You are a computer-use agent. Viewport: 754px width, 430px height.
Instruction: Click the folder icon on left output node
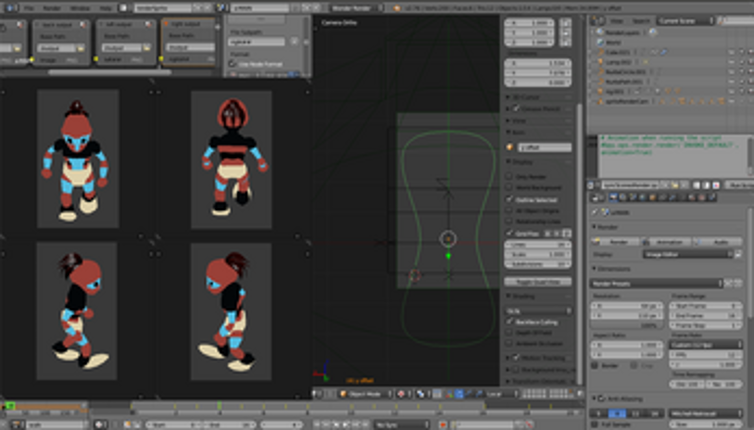(146, 48)
